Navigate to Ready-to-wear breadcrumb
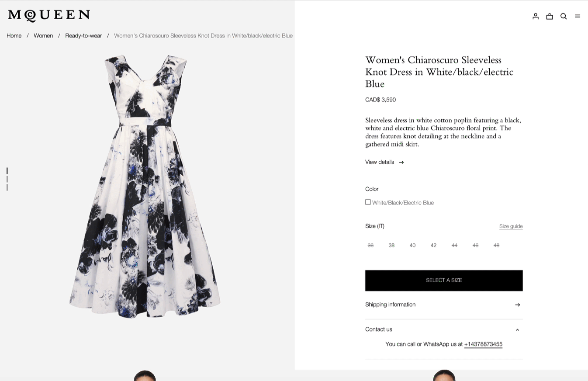588x381 pixels. [83, 36]
